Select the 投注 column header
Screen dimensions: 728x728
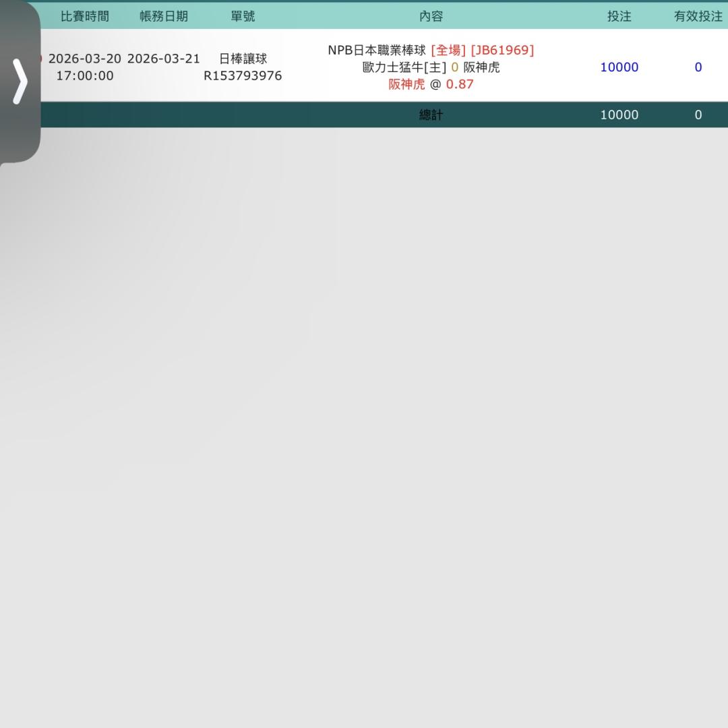pos(619,16)
